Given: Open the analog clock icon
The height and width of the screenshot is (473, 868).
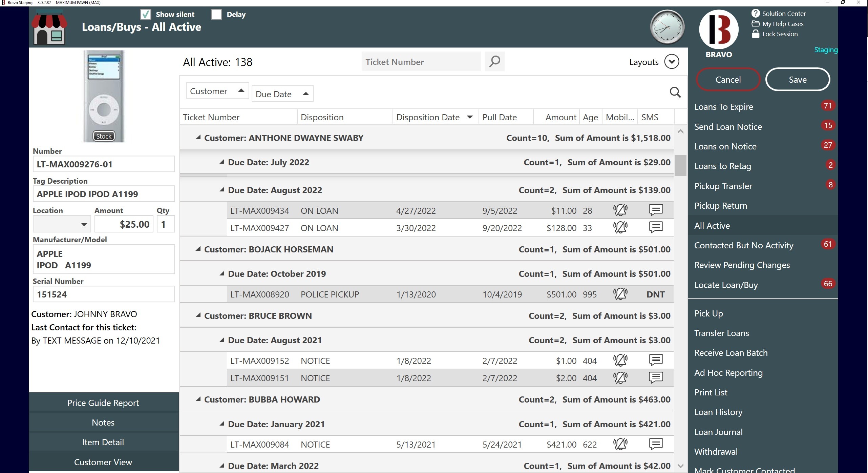Looking at the screenshot, I should [x=667, y=27].
